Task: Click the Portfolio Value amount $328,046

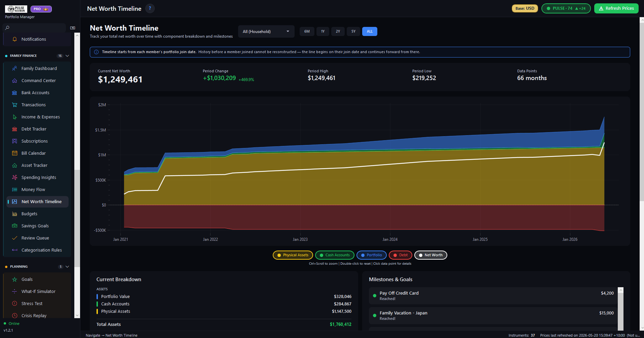Action: pyautogui.click(x=342, y=297)
